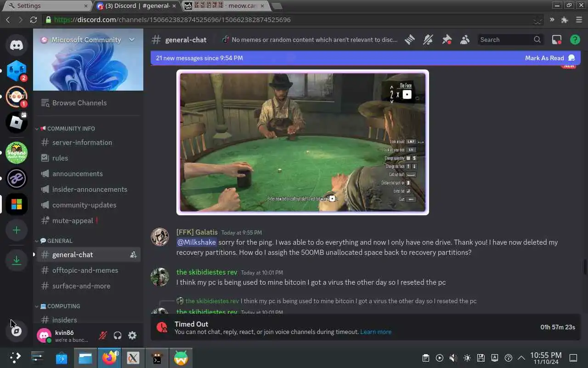Click the @Milkshake mention

197,242
